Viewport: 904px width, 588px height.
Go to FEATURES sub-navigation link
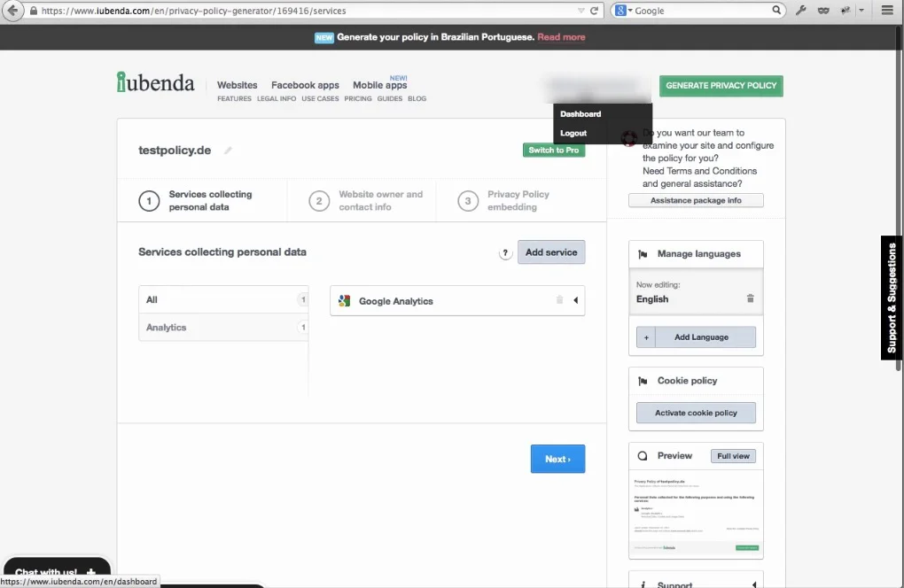pos(234,98)
